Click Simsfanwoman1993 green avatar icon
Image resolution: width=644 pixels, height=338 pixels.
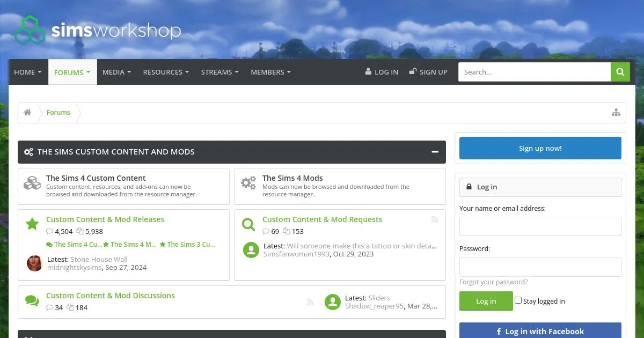(251, 250)
